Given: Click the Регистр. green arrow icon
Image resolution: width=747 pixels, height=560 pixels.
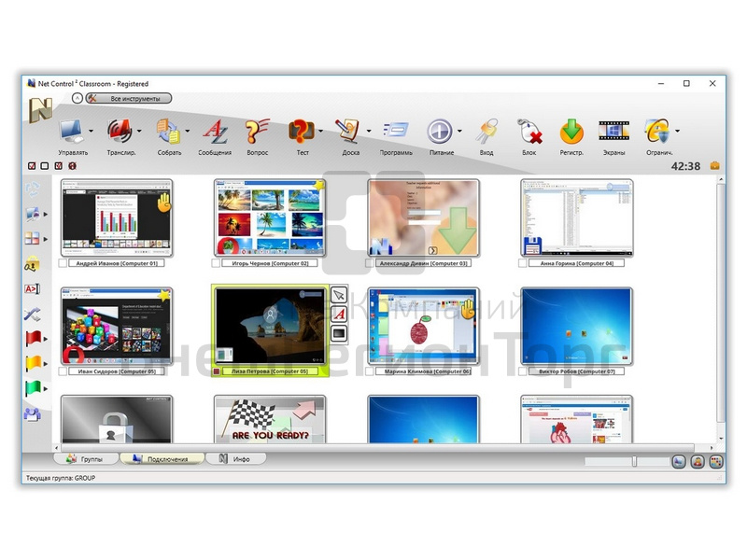Looking at the screenshot, I should pos(571,131).
